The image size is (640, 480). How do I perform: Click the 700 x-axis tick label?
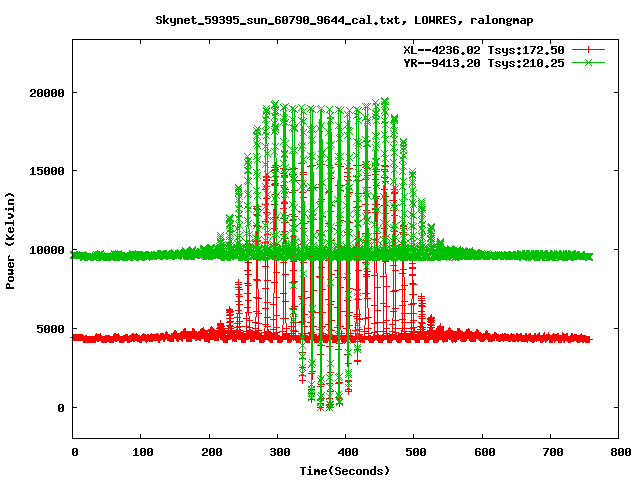553,452
